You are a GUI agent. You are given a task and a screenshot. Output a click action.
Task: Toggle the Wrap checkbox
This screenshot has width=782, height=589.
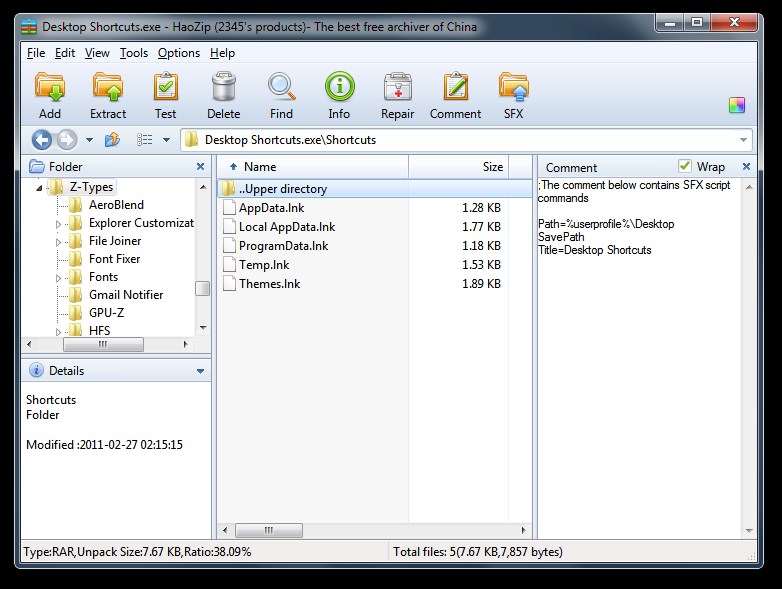tap(685, 166)
